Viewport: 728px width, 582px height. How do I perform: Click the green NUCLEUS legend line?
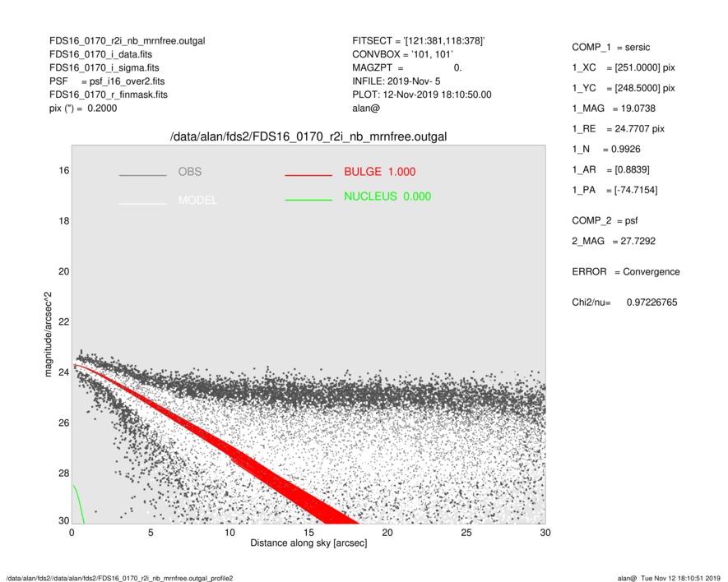pos(308,200)
